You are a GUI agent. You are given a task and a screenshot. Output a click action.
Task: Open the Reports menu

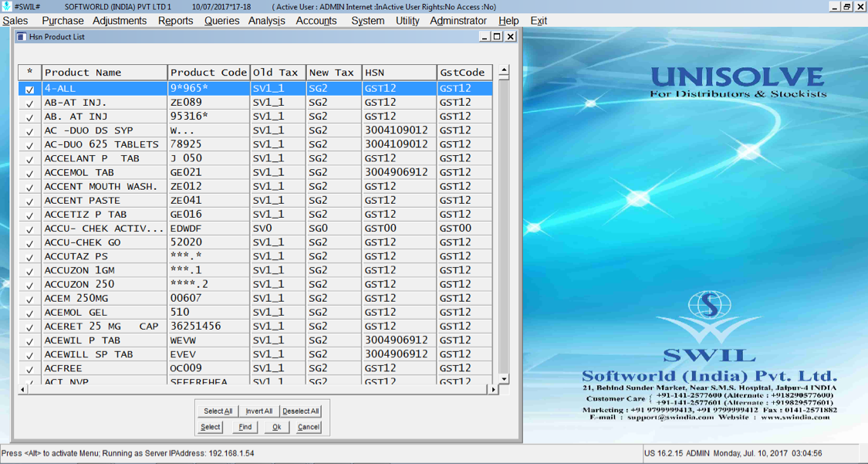tap(175, 21)
